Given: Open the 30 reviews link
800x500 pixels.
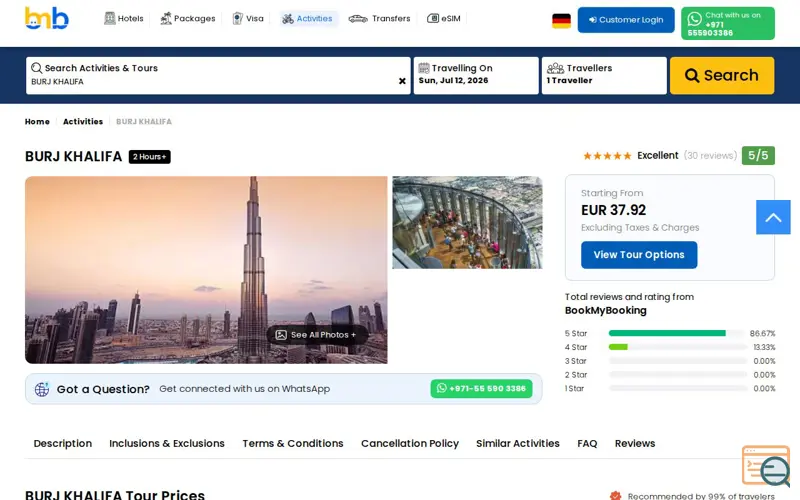Looking at the screenshot, I should pyautogui.click(x=710, y=156).
